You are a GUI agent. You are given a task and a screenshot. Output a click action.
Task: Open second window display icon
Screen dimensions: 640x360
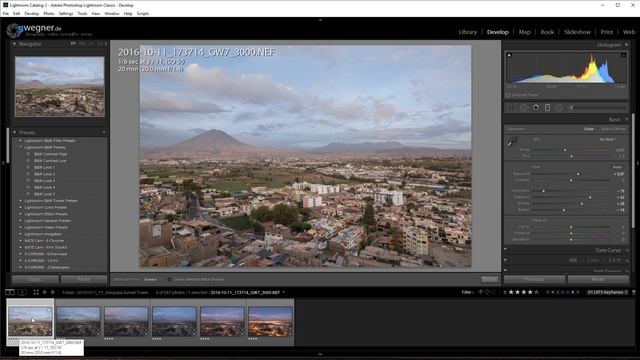[22, 292]
